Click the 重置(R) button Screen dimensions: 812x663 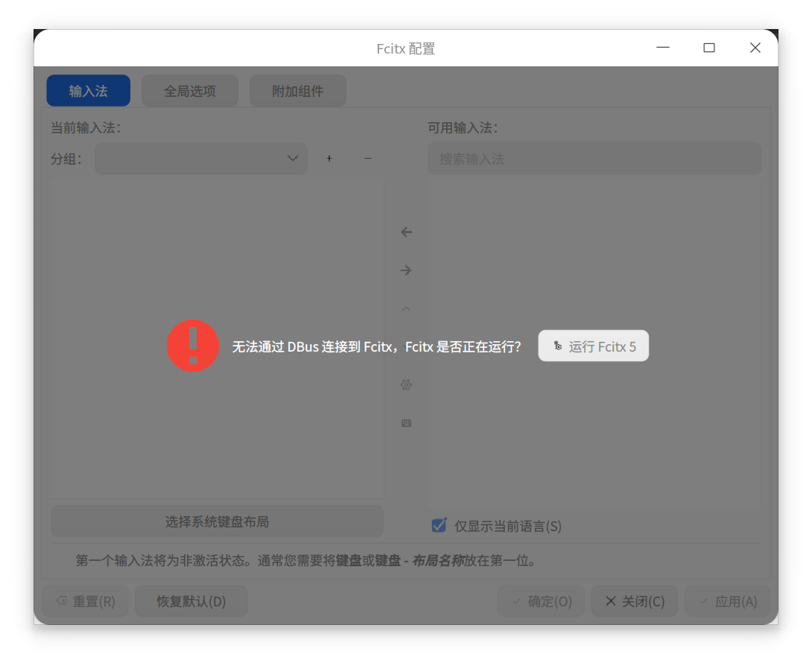tap(86, 601)
